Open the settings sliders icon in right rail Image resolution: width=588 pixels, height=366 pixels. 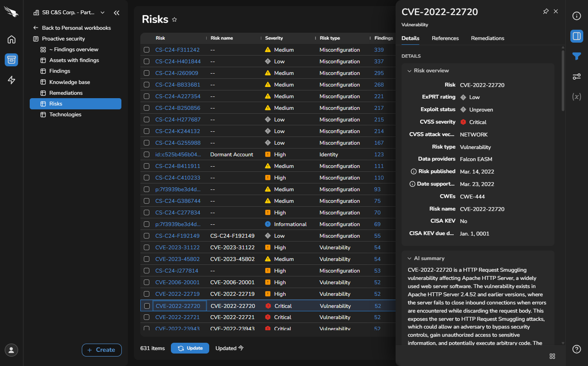pyautogui.click(x=577, y=77)
